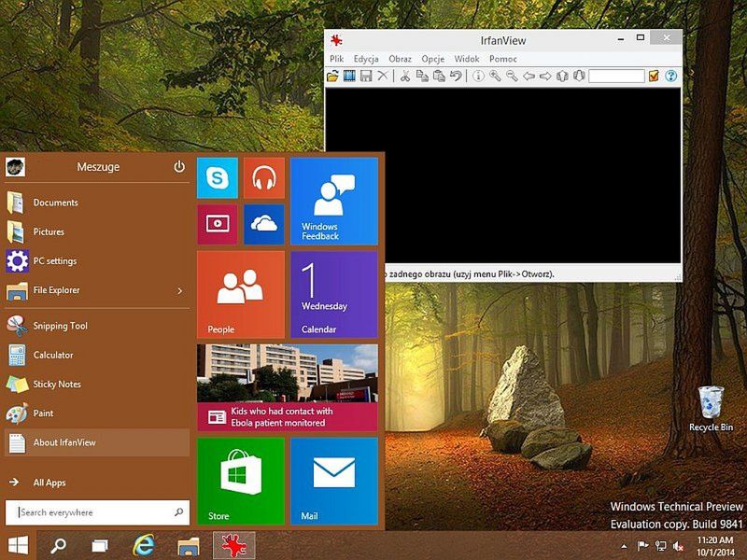Launch Sticky Notes
747x560 pixels.
click(97, 384)
